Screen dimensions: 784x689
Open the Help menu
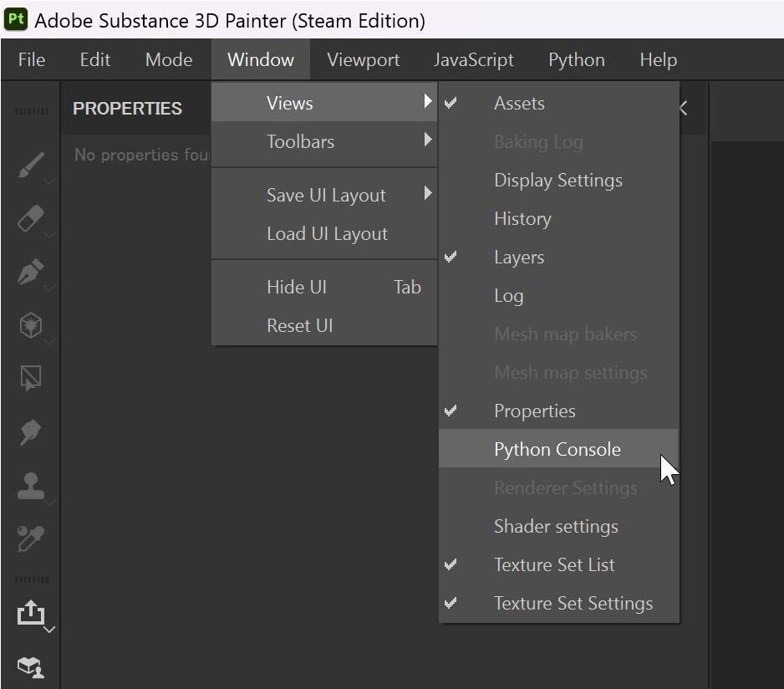[x=658, y=59]
